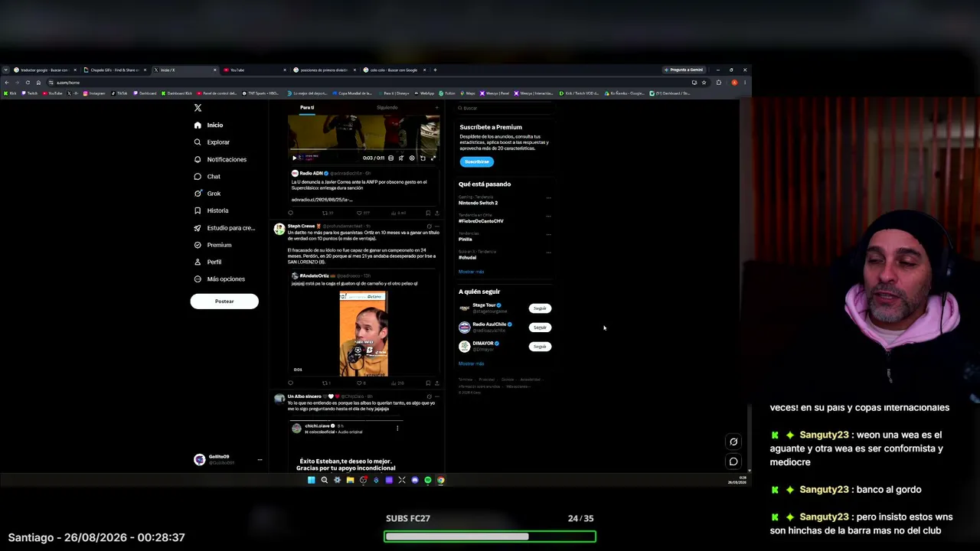Share Steph Crewe's post
The height and width of the screenshot is (551, 980).
click(436, 383)
